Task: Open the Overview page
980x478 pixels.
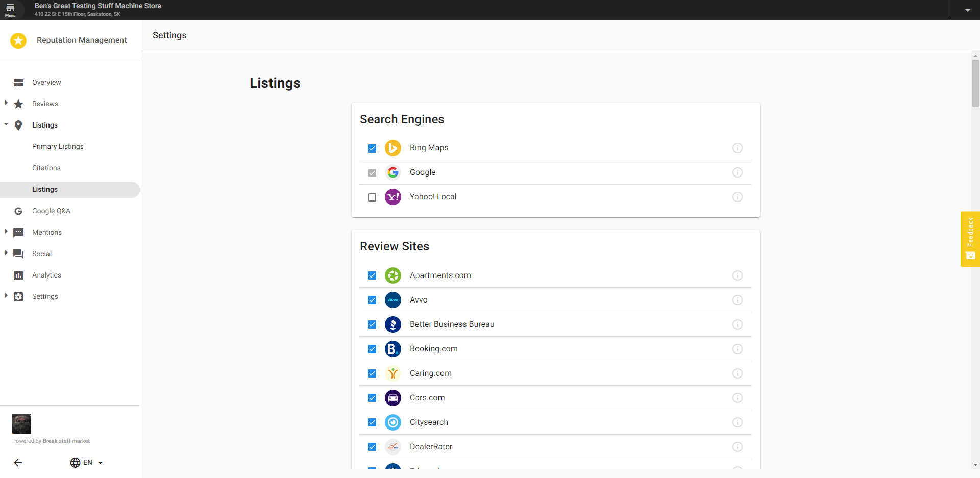Action: [x=46, y=83]
